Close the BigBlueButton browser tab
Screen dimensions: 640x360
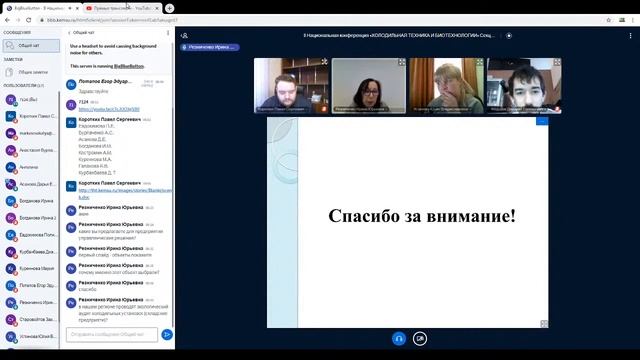77,8
